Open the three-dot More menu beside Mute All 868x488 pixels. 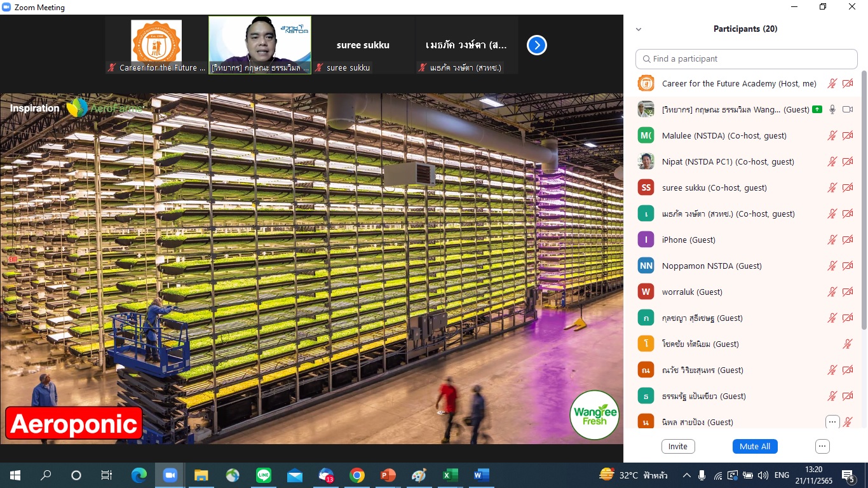coord(822,446)
